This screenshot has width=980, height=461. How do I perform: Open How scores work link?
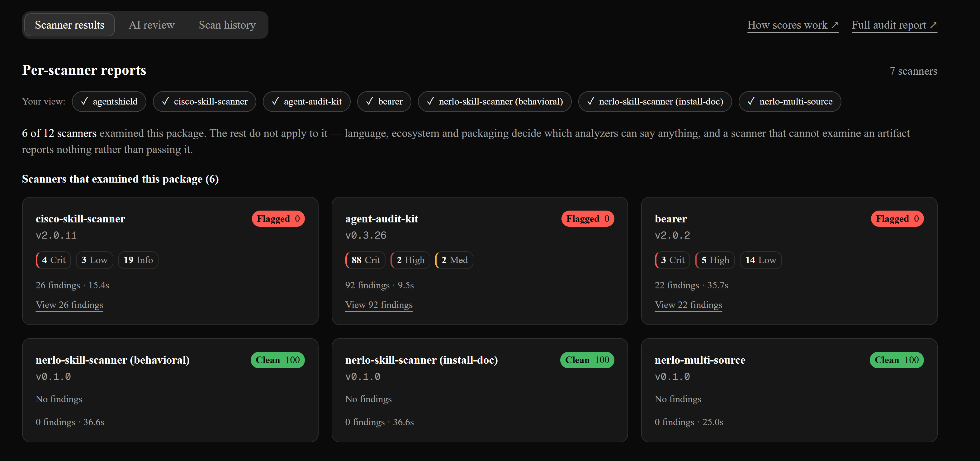(793, 25)
